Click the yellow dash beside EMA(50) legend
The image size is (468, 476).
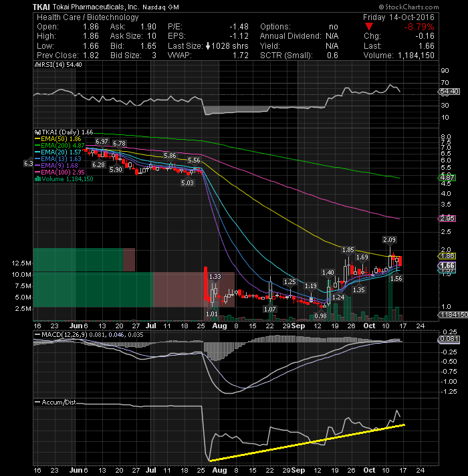pyautogui.click(x=37, y=139)
